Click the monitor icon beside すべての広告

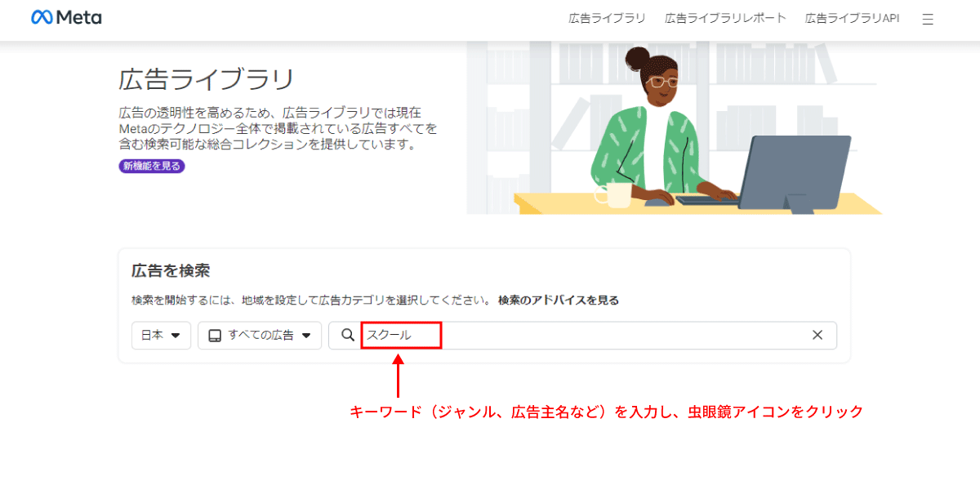(x=215, y=335)
